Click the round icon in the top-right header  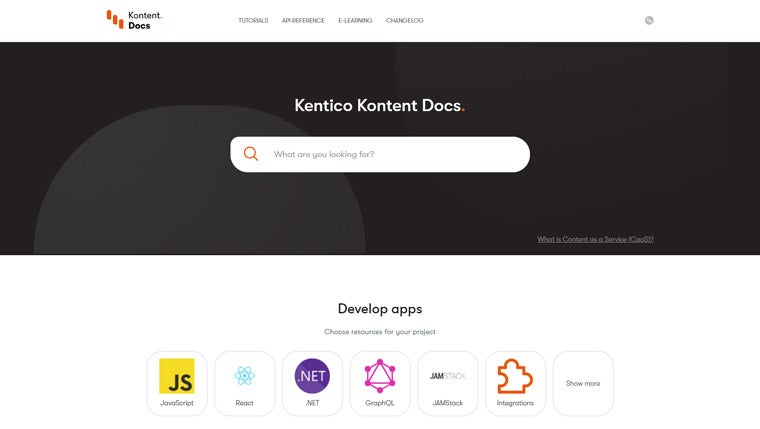649,20
